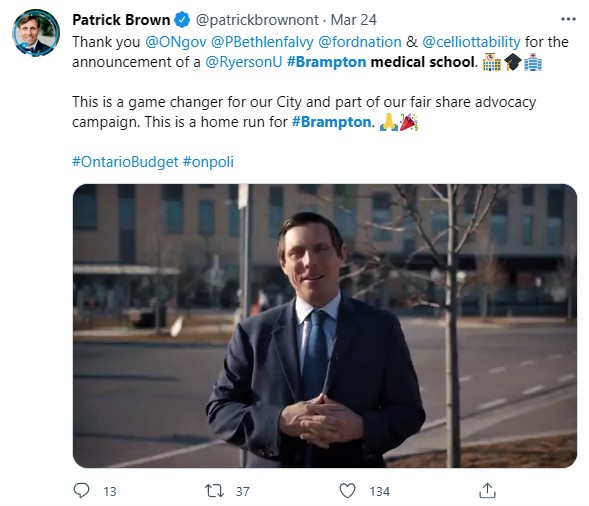
Task: View the 37 retweets count
Action: 243,491
